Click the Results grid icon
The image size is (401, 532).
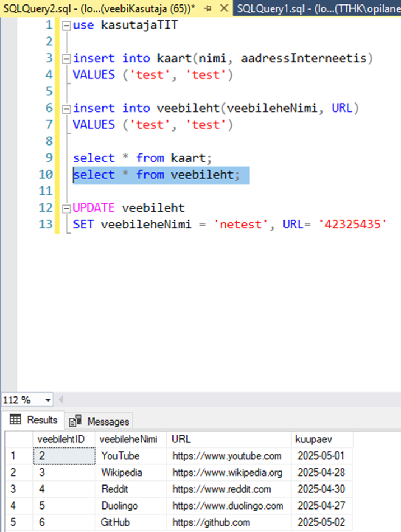click(16, 420)
